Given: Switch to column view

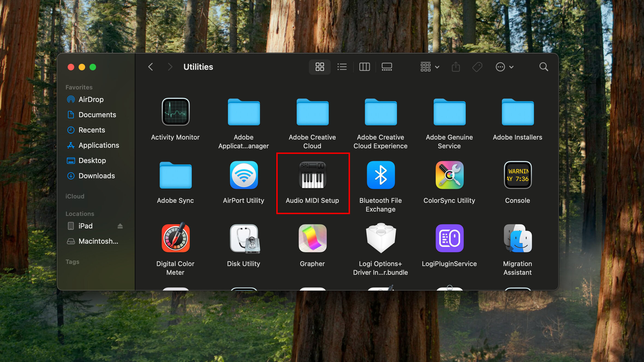Looking at the screenshot, I should pos(364,67).
